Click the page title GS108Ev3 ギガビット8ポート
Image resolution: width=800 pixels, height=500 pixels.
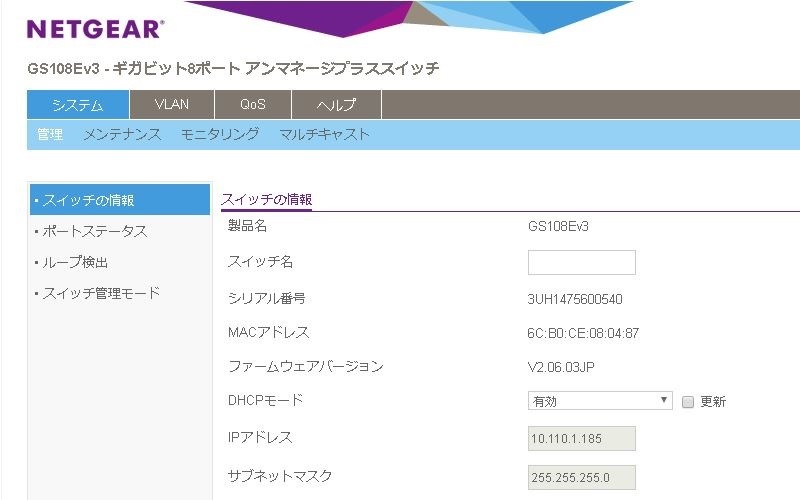click(x=233, y=68)
